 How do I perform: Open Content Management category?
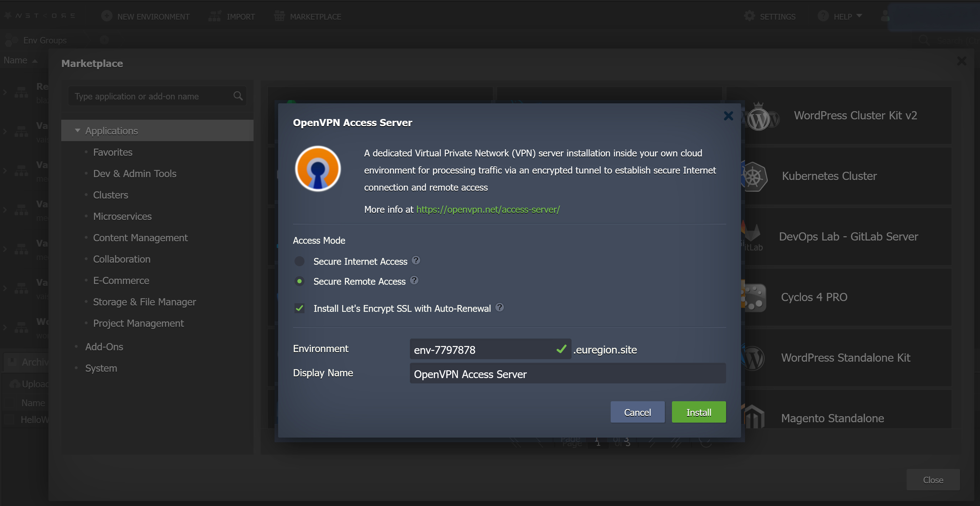(x=140, y=238)
